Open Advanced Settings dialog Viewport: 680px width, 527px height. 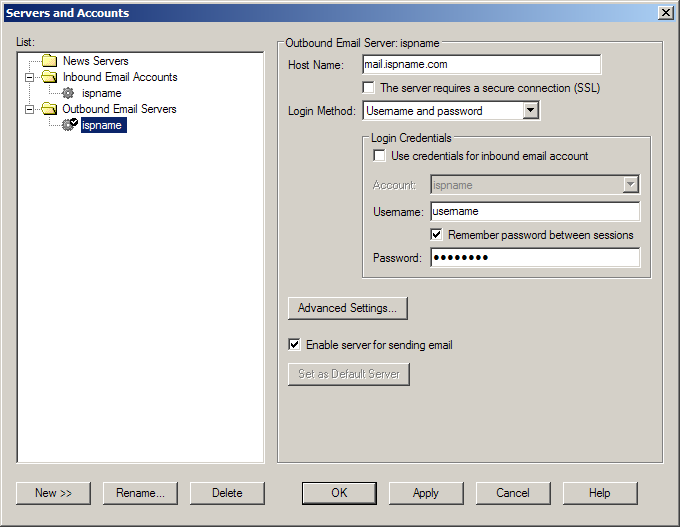click(x=347, y=308)
